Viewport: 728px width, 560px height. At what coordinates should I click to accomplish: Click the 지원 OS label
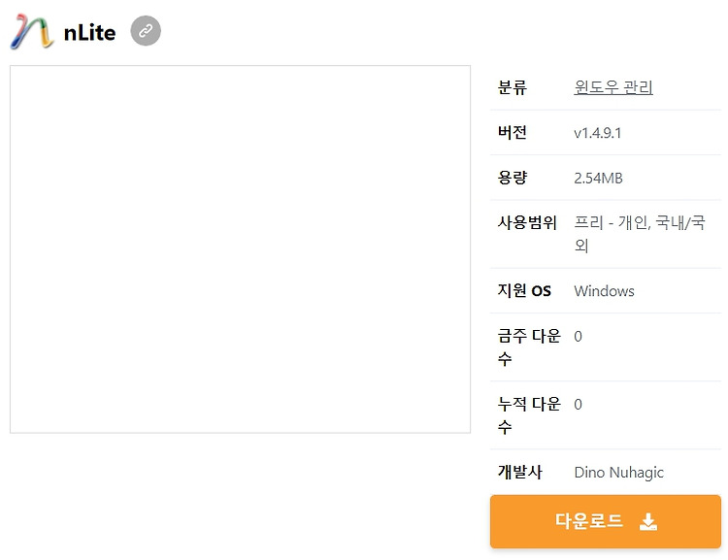(x=524, y=291)
